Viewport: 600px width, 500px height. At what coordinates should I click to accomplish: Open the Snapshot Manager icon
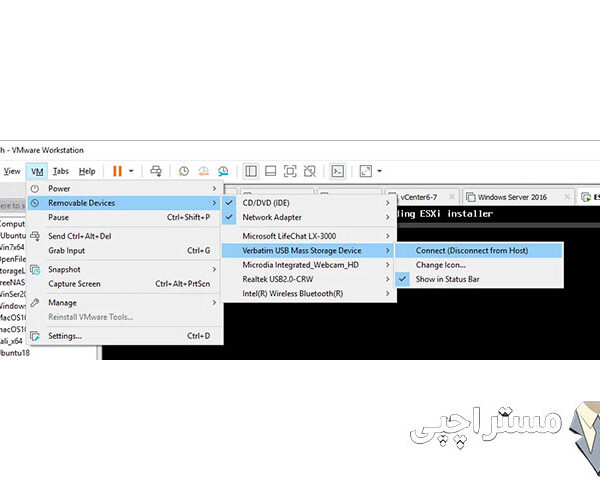223,171
